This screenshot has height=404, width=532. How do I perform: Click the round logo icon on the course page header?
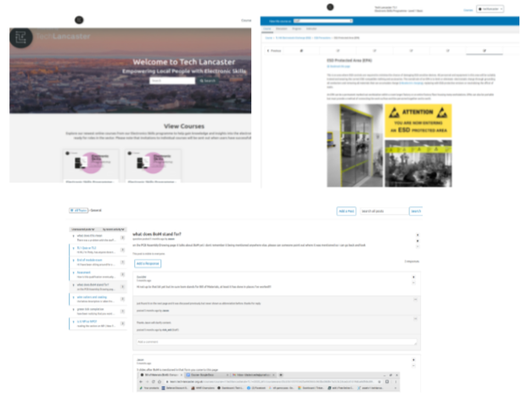click(x=330, y=7)
